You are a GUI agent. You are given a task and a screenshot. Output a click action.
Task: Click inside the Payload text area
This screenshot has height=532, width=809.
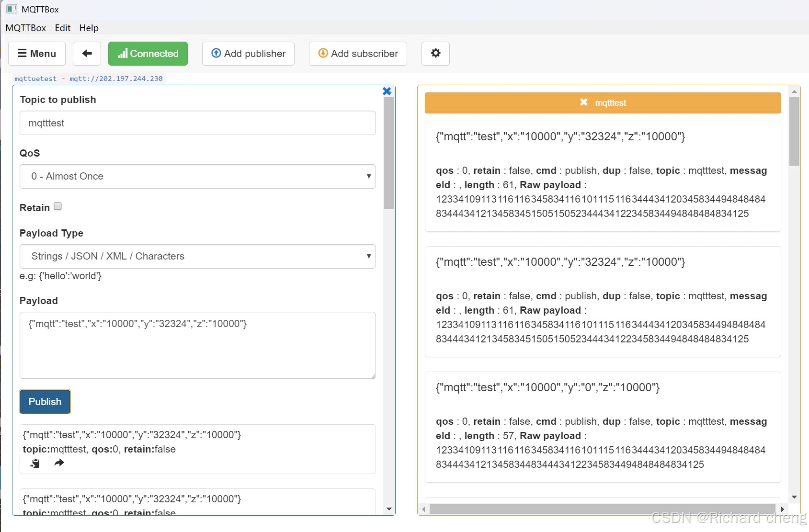coord(198,345)
